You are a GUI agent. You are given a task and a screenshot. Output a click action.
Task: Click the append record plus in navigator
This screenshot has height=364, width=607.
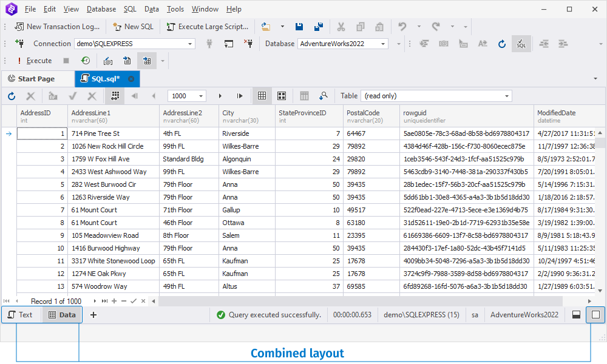tap(114, 301)
